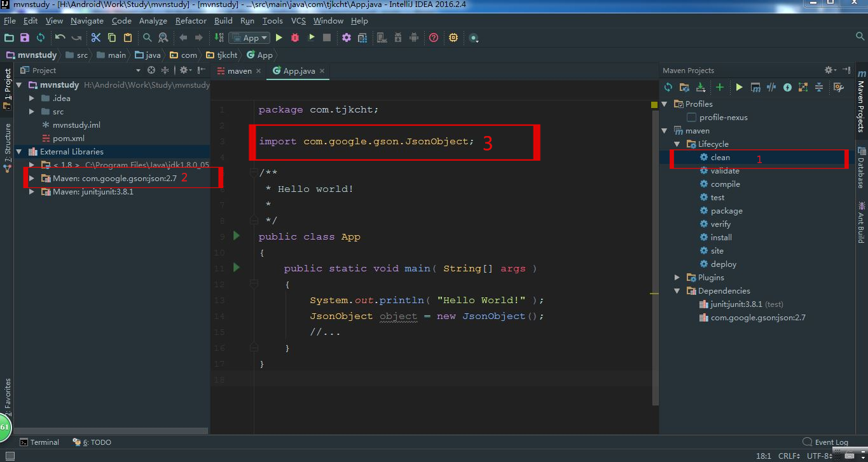This screenshot has height=462, width=868.
Task: Collapse the Lifecycle node in Maven panel
Action: click(677, 144)
